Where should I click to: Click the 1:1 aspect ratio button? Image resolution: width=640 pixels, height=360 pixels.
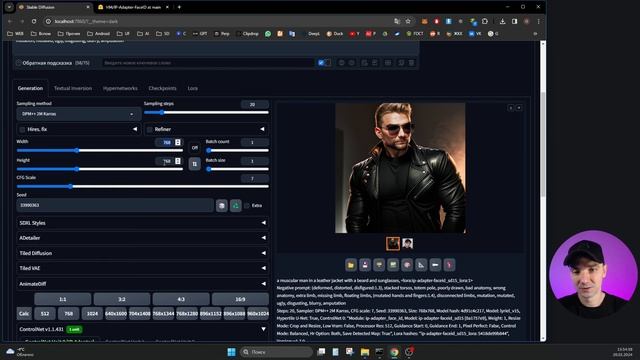62,299
